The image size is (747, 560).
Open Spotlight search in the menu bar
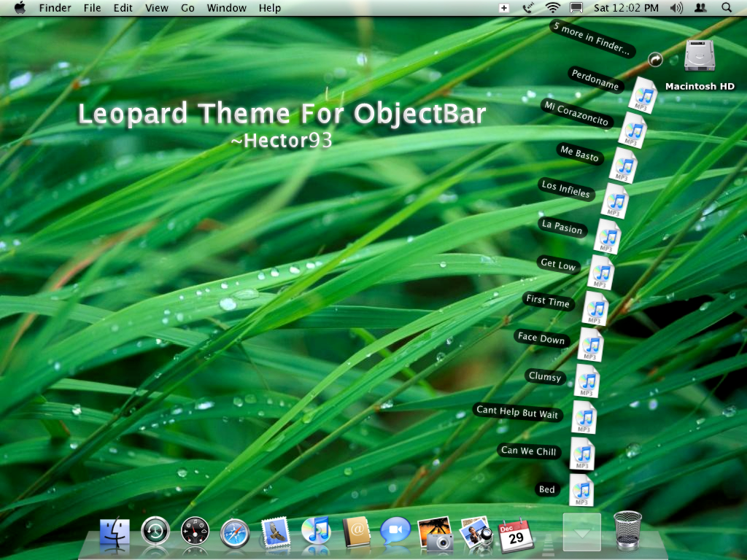click(x=726, y=8)
